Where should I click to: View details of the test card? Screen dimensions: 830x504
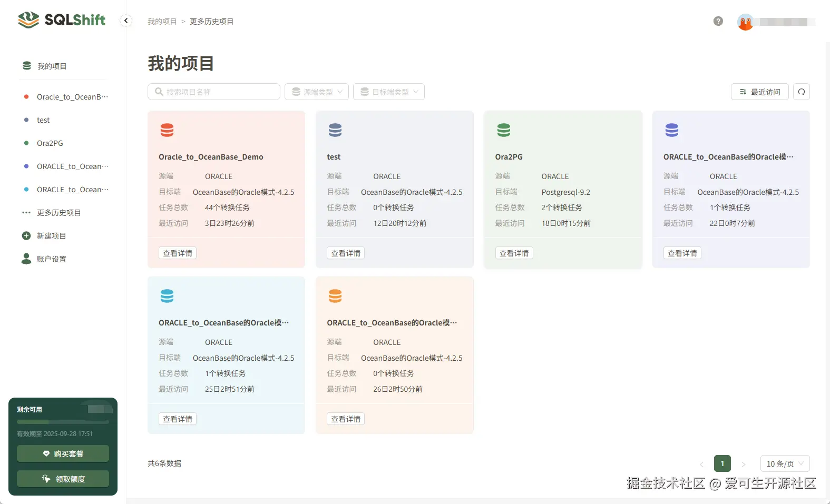[x=346, y=253]
